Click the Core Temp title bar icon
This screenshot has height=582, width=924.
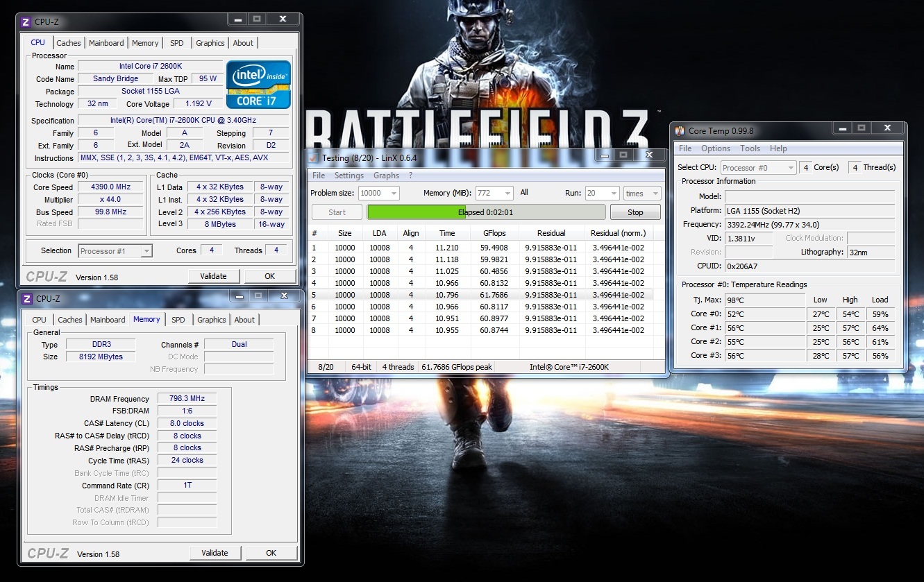click(x=679, y=130)
